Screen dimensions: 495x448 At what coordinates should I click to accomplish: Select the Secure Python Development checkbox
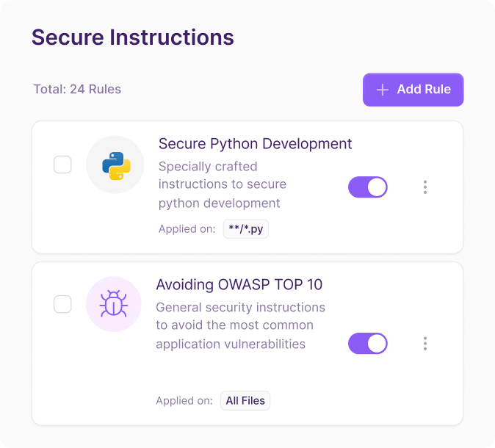[62, 165]
